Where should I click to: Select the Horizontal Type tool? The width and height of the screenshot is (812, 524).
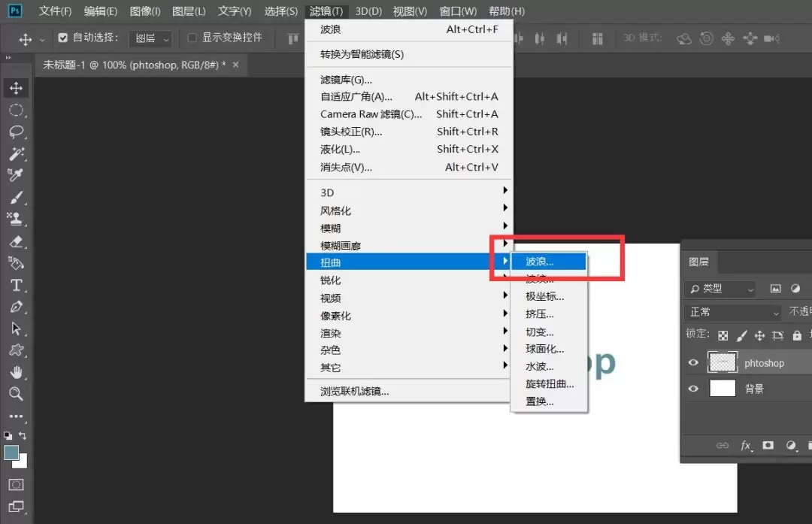pos(16,285)
